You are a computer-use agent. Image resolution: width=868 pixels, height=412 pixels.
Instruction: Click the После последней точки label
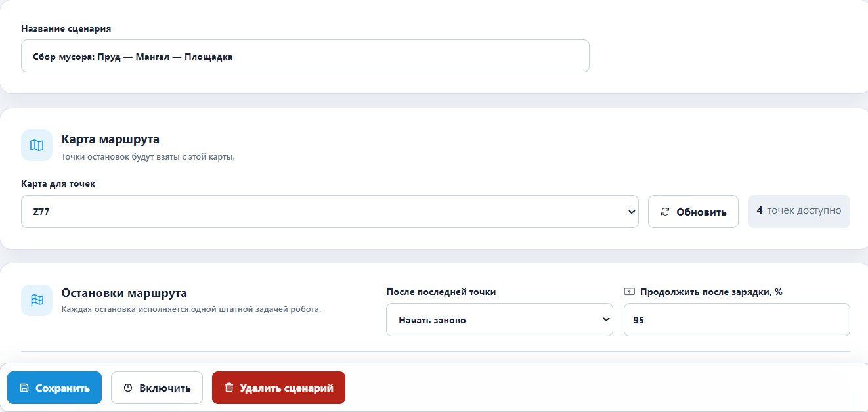click(441, 292)
